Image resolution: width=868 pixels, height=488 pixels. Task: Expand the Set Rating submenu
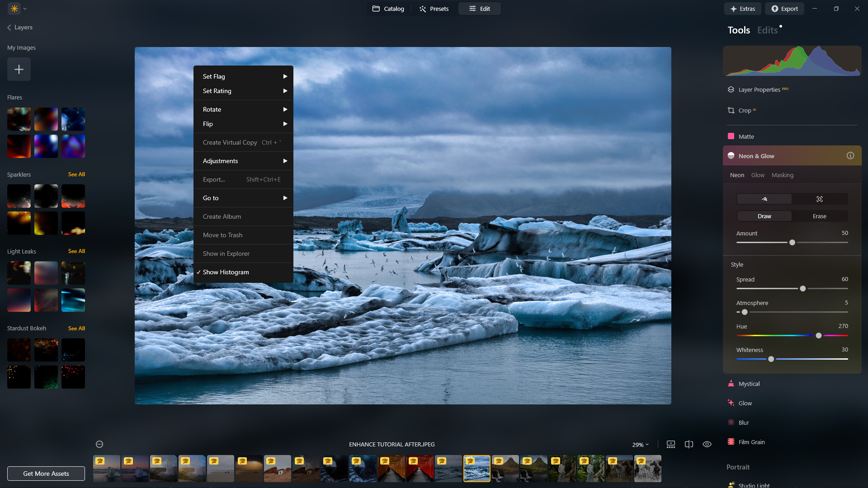coord(243,91)
